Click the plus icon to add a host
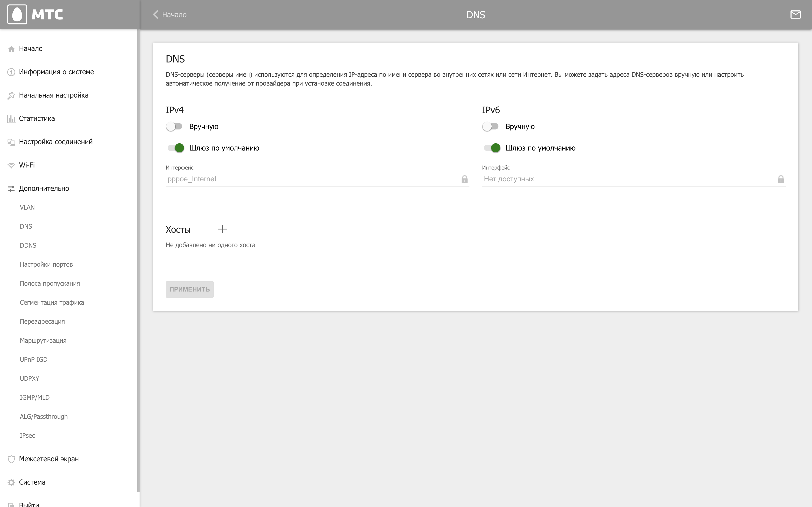The image size is (812, 507). pyautogui.click(x=222, y=229)
